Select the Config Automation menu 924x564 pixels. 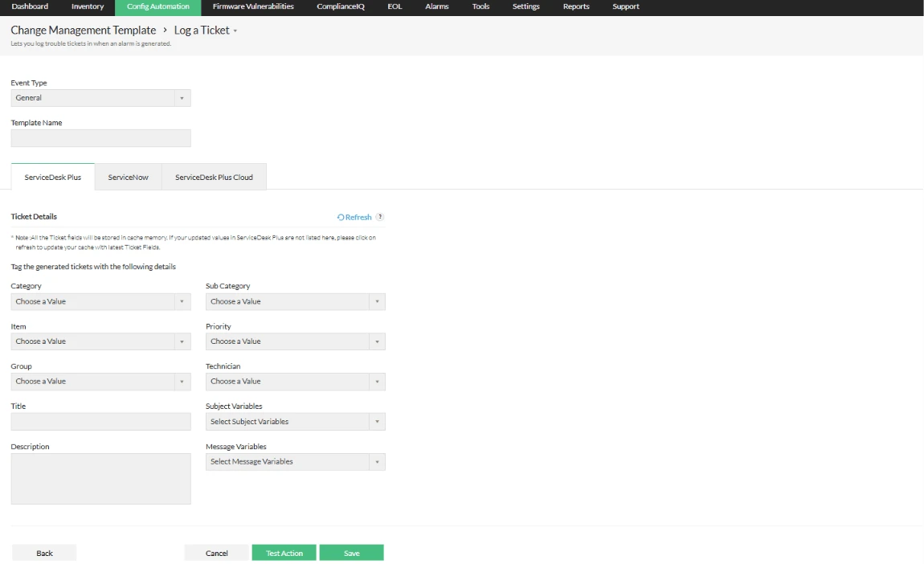tap(158, 7)
